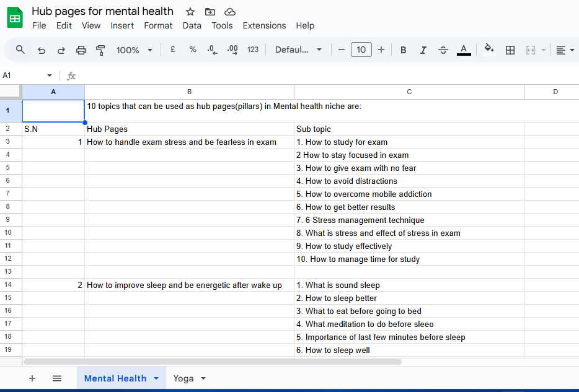Screen dimensions: 579x392
Task: Show the all sheets list icon
Action: pyautogui.click(x=57, y=378)
